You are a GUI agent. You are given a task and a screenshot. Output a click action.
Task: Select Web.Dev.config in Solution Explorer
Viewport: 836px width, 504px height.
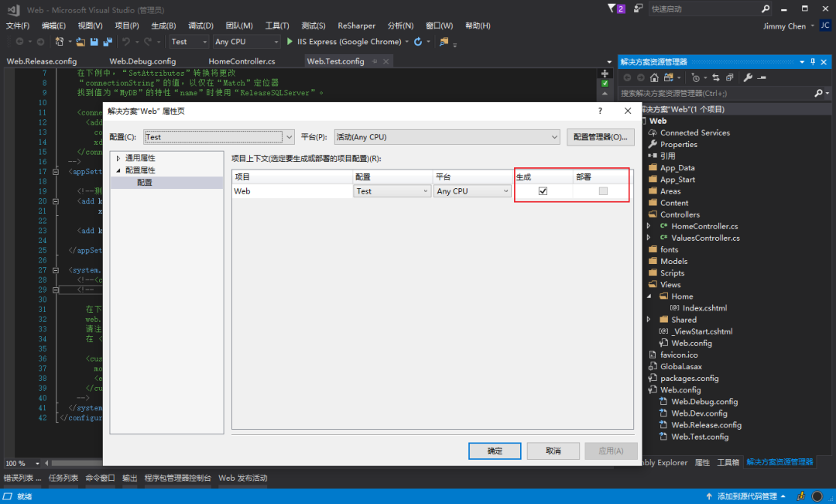click(699, 413)
